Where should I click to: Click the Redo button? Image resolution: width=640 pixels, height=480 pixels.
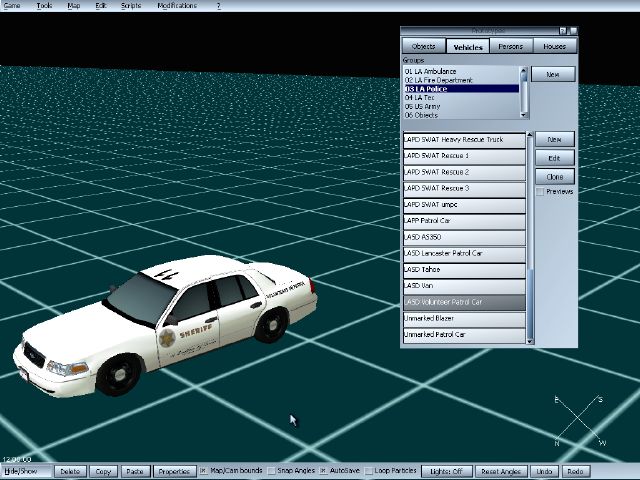(575, 471)
